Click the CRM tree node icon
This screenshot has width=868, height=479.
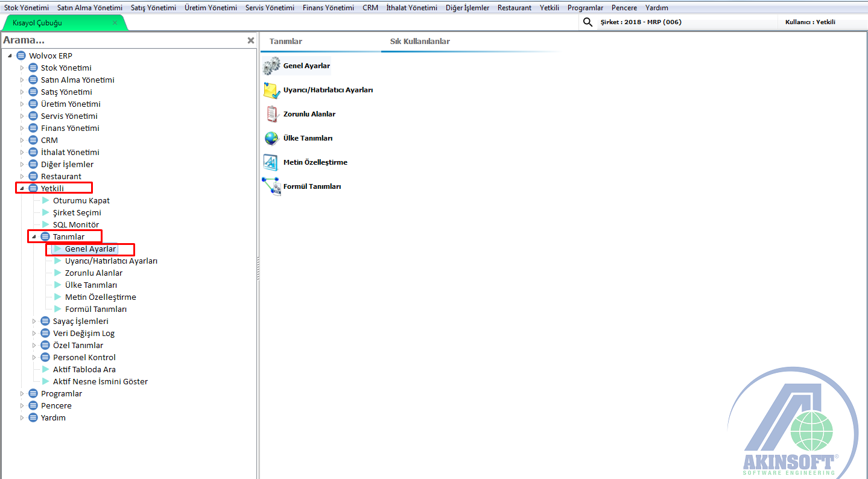point(33,140)
